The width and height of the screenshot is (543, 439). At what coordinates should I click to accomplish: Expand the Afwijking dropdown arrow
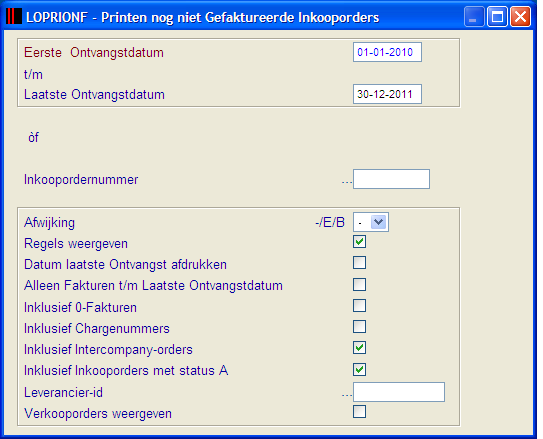pyautogui.click(x=379, y=222)
